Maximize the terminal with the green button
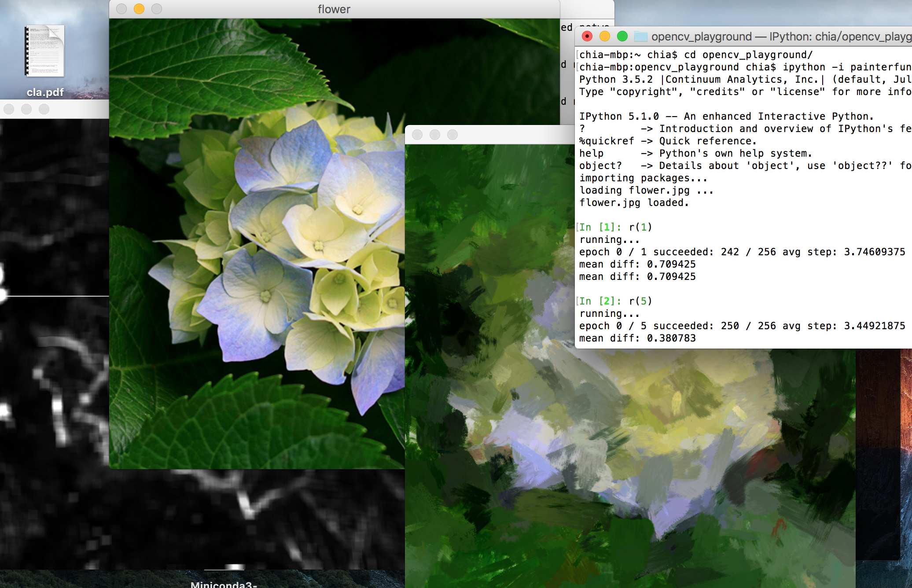 click(x=622, y=37)
